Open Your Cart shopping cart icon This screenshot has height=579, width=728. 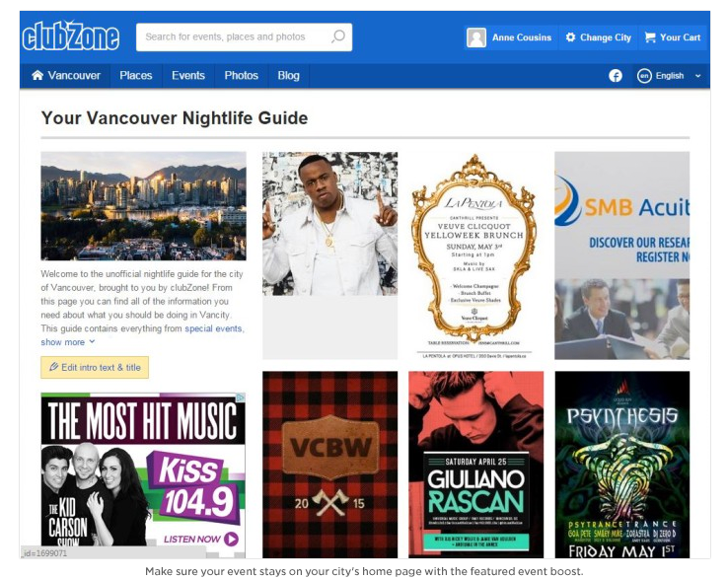click(650, 37)
